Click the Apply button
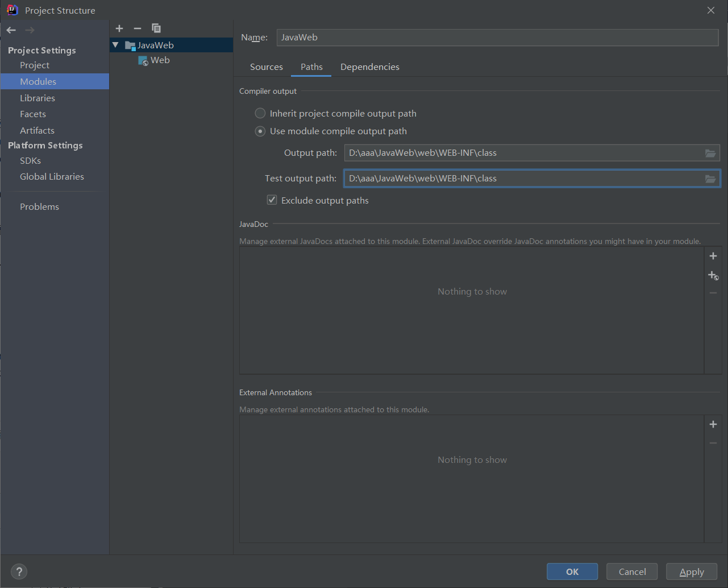 [692, 572]
